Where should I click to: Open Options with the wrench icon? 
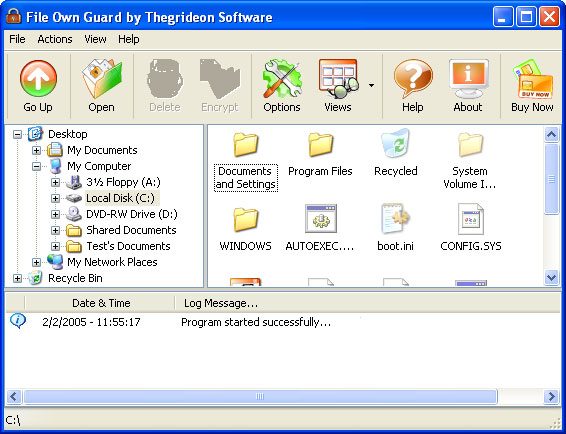point(282,79)
